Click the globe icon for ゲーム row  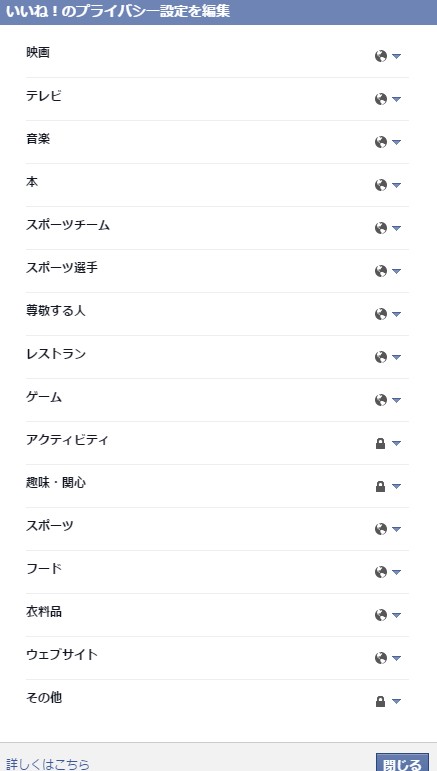point(380,400)
